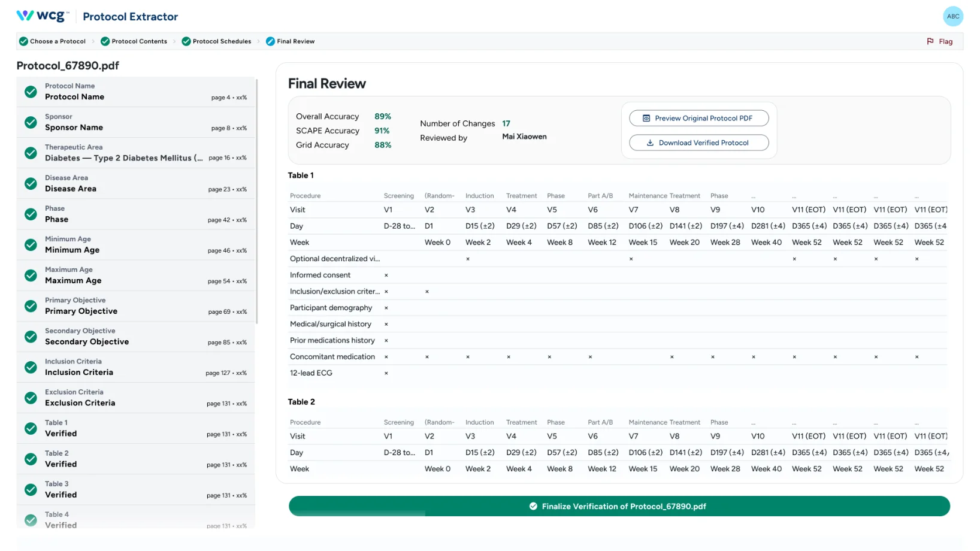Expand the truncated Therapeutic Area entry for Diabetes
This screenshot has height=551, width=980.
pyautogui.click(x=123, y=158)
